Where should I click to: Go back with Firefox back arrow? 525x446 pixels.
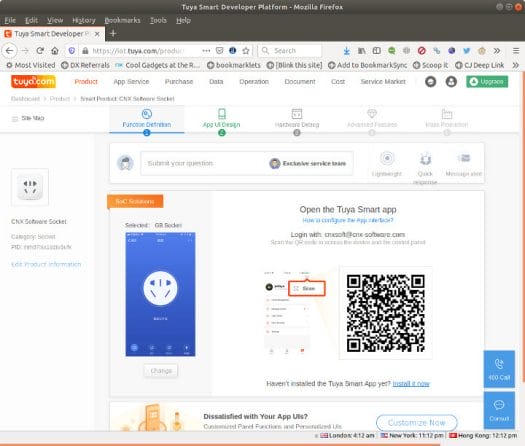pyautogui.click(x=9, y=51)
